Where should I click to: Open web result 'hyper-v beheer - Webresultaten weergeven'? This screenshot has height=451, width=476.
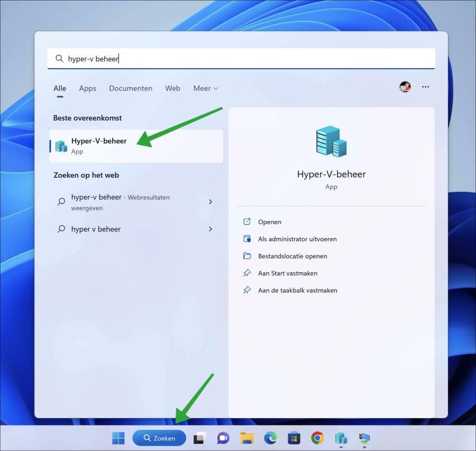click(136, 202)
